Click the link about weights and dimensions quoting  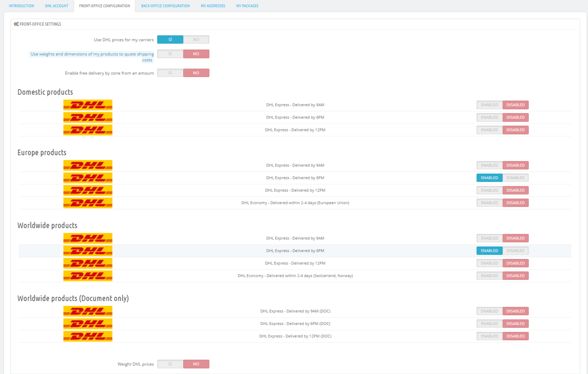click(x=92, y=57)
